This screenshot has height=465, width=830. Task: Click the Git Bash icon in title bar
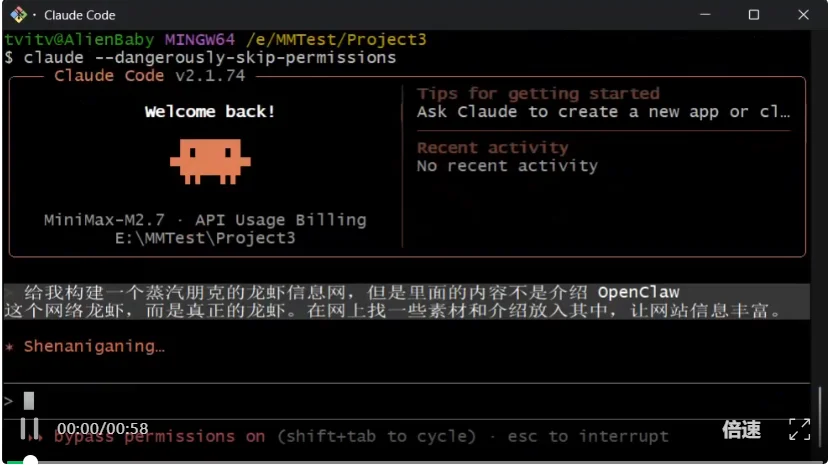tap(18, 15)
